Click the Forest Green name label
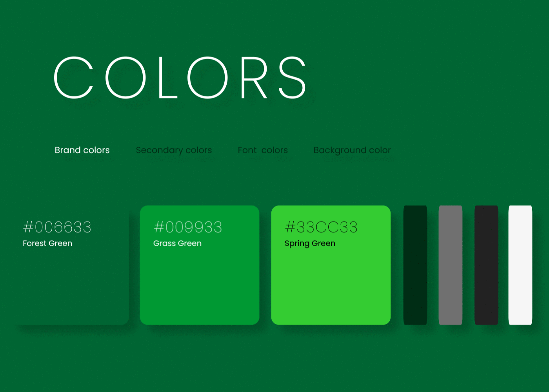Image resolution: width=549 pixels, height=392 pixels. pyautogui.click(x=47, y=243)
